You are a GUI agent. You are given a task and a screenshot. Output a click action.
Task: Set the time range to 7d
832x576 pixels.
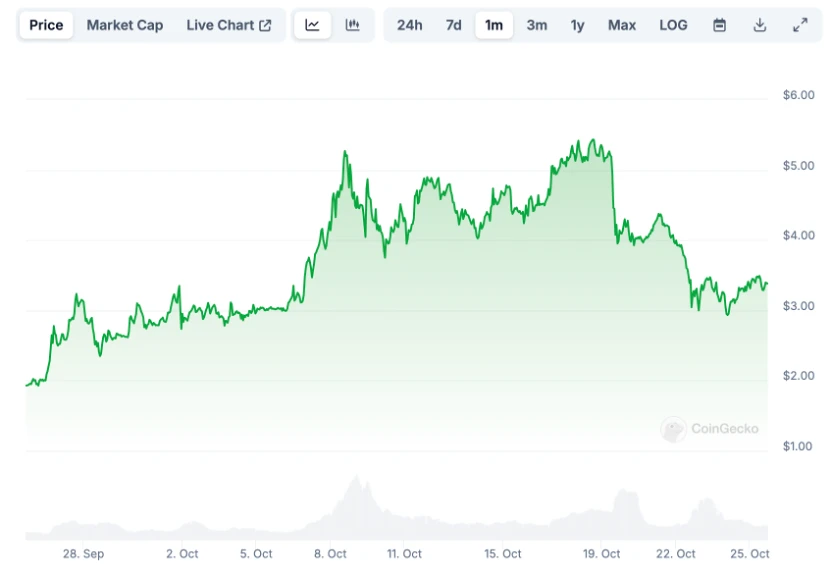(x=454, y=25)
